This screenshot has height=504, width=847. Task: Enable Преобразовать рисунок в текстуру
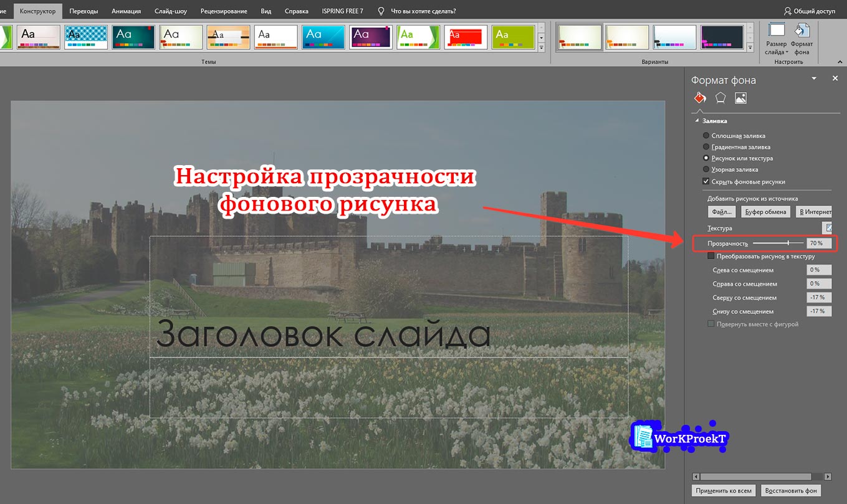point(712,256)
